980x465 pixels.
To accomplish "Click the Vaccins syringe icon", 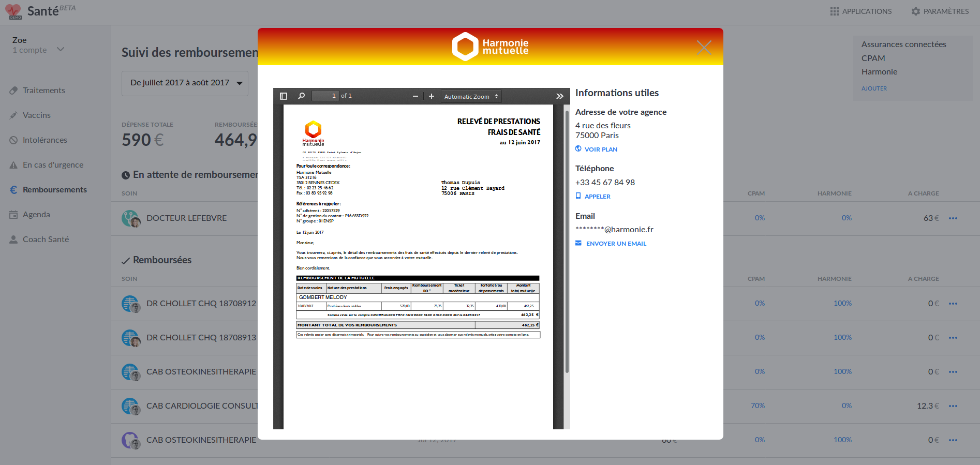I will point(13,115).
